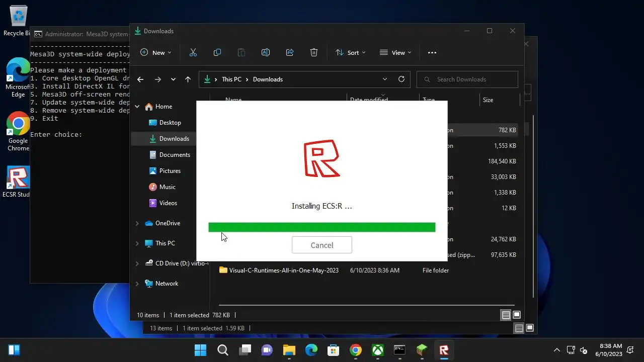The image size is (644, 362).
Task: Open the Recycle Bin desktop icon
Action: 18,20
